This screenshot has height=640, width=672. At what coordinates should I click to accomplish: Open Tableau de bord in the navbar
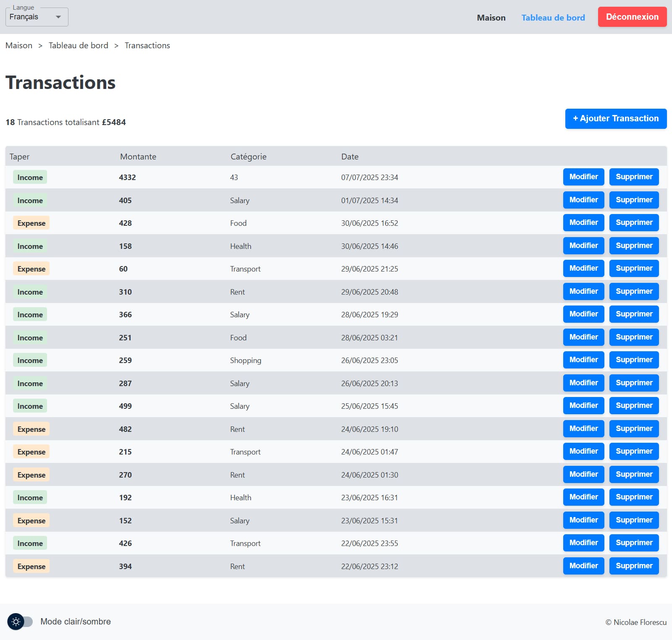click(x=553, y=18)
